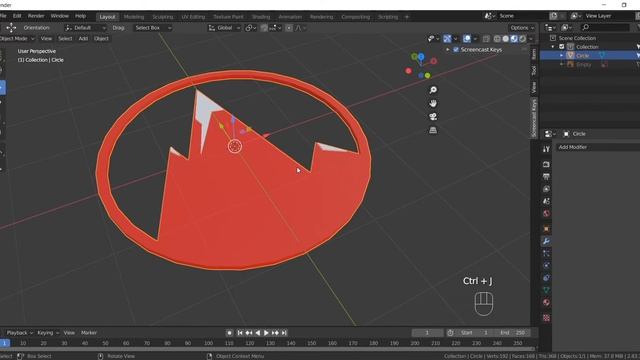Click the outliner search magnifier icon
Image resolution: width=640 pixels, height=360 pixels.
tap(585, 27)
